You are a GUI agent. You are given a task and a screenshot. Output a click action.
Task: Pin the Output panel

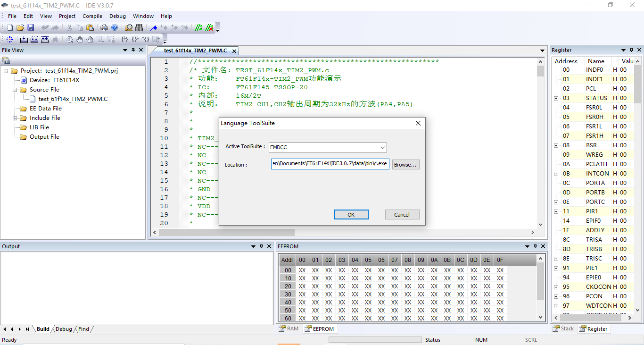coord(262,246)
